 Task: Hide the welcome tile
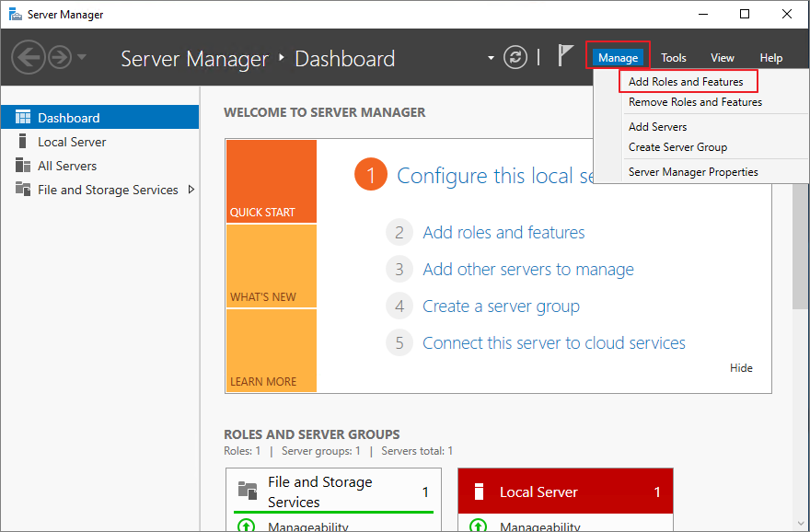(741, 368)
